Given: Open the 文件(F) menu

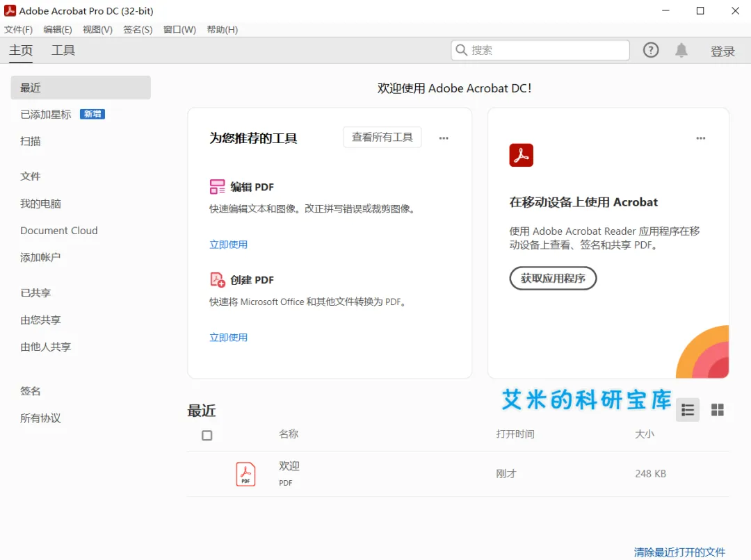Looking at the screenshot, I should (18, 30).
